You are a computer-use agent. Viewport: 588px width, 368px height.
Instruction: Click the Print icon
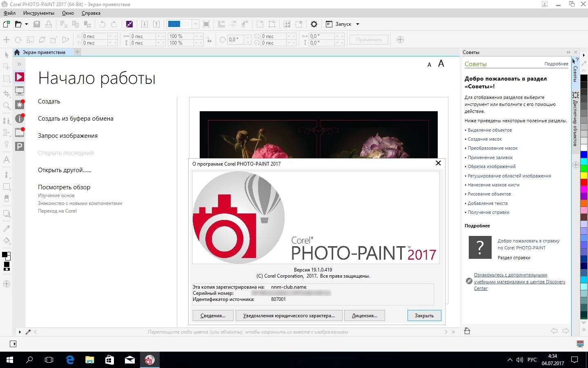coord(49,24)
